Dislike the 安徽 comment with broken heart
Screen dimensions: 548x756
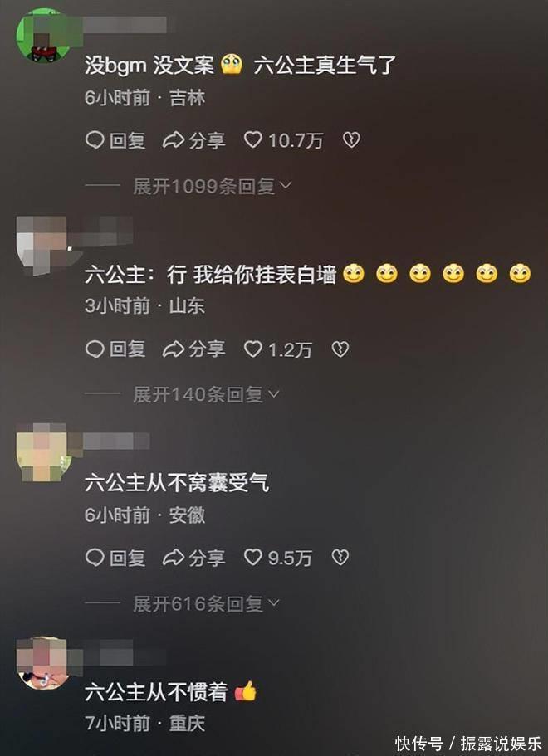[340, 558]
